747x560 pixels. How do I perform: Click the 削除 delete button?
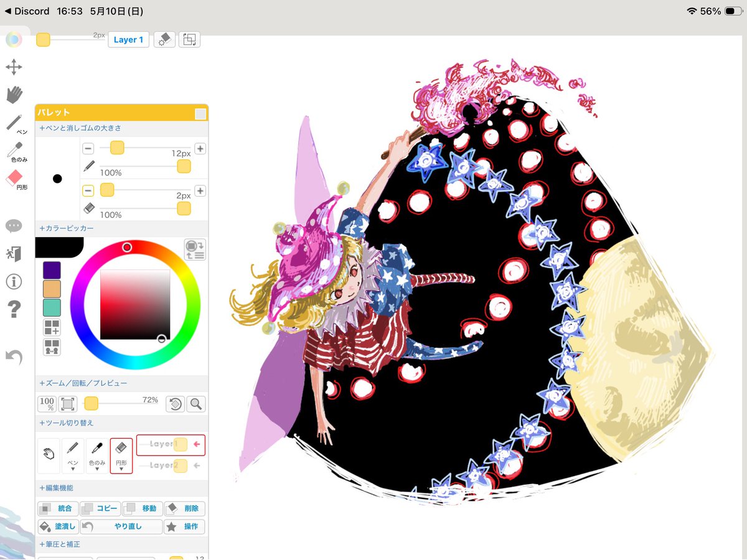pyautogui.click(x=185, y=508)
